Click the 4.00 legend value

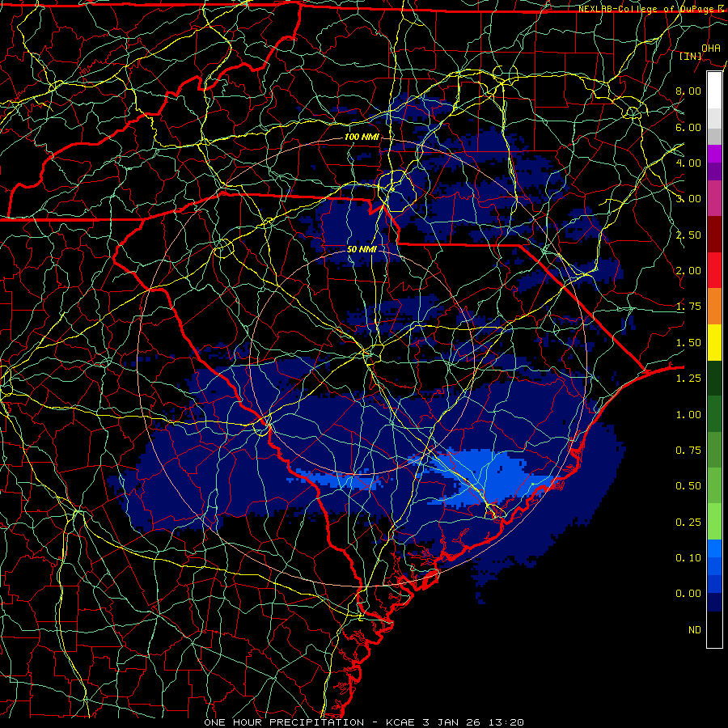[x=688, y=163]
